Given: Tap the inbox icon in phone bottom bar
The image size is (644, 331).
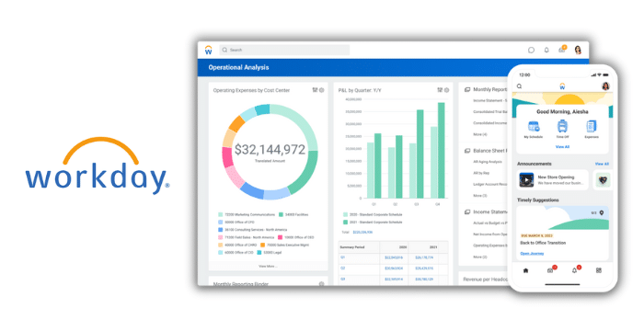Looking at the screenshot, I should [551, 269].
